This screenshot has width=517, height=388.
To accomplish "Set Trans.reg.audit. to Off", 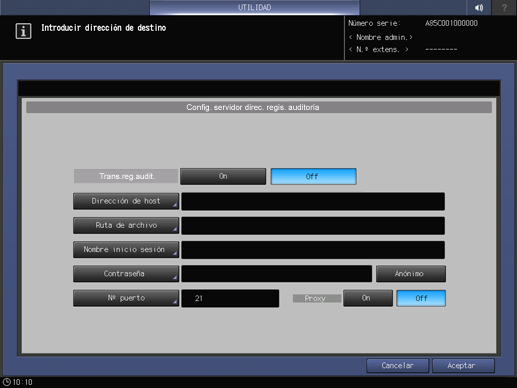I will pyautogui.click(x=313, y=176).
